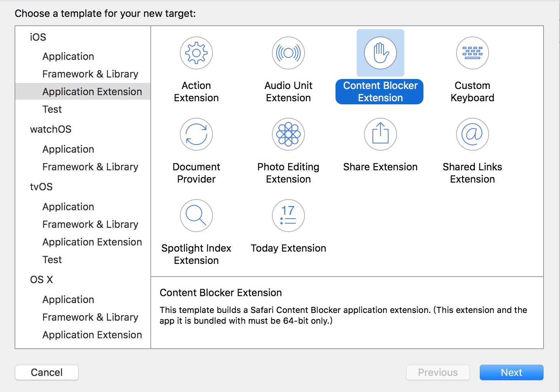Open watchOS Framework & Library category
Image resolution: width=560 pixels, height=392 pixels.
(90, 167)
